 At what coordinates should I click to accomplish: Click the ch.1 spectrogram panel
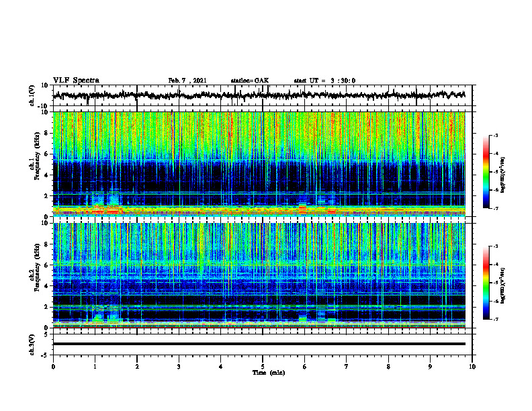point(259,164)
